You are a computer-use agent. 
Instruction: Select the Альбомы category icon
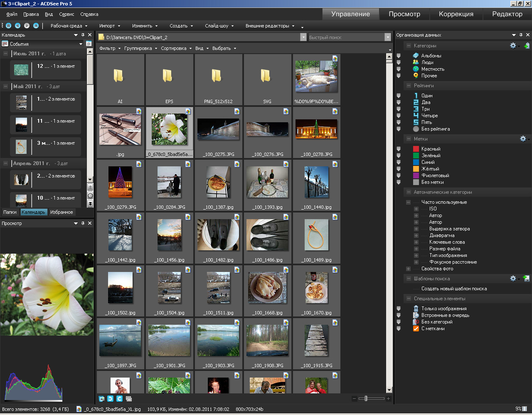416,56
